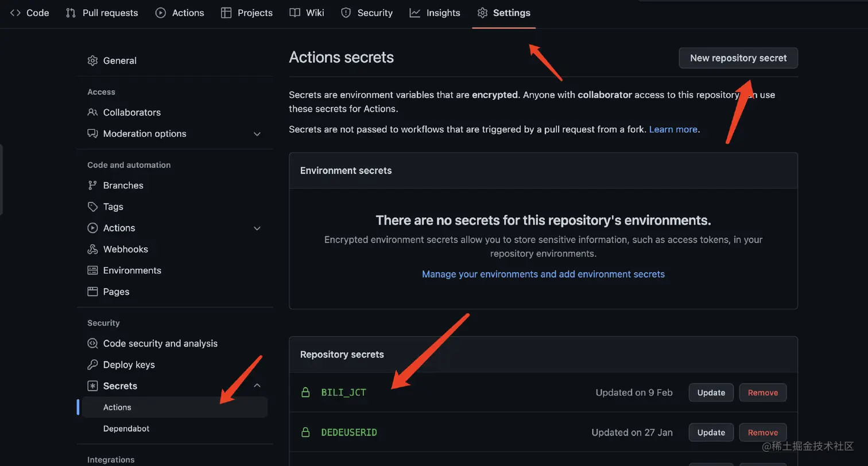
Task: Remove the BILI_JCT secret
Action: [x=763, y=392]
